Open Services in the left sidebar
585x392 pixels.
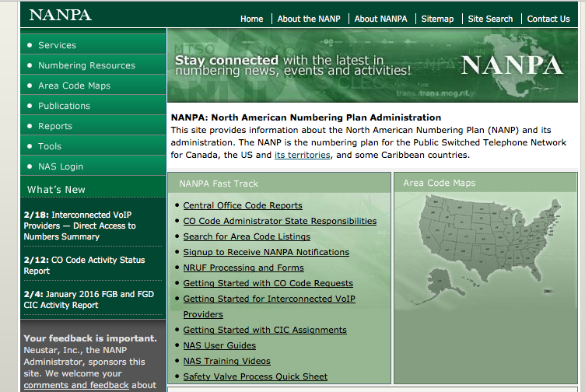tap(57, 45)
